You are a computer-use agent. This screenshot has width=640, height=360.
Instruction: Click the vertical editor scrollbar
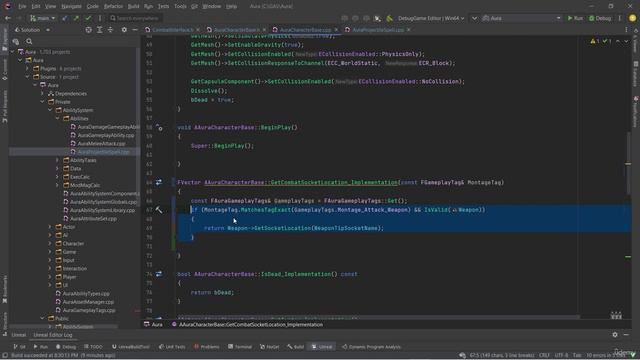tap(628, 163)
